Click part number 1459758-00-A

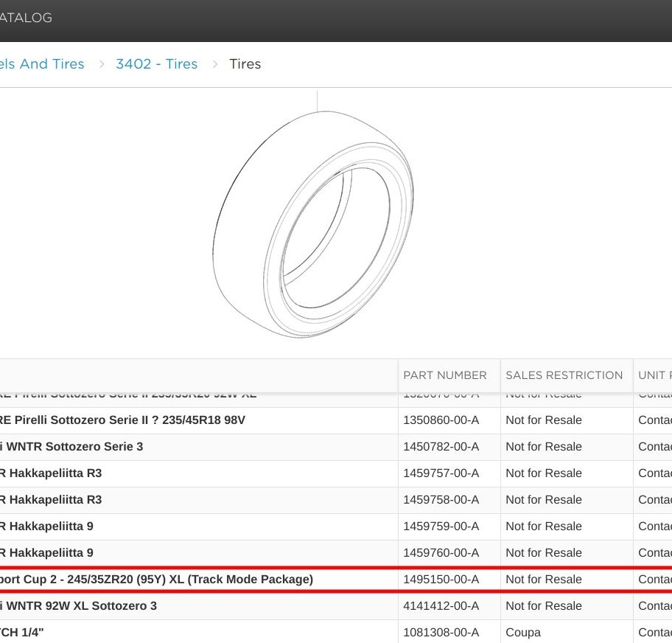pos(441,500)
